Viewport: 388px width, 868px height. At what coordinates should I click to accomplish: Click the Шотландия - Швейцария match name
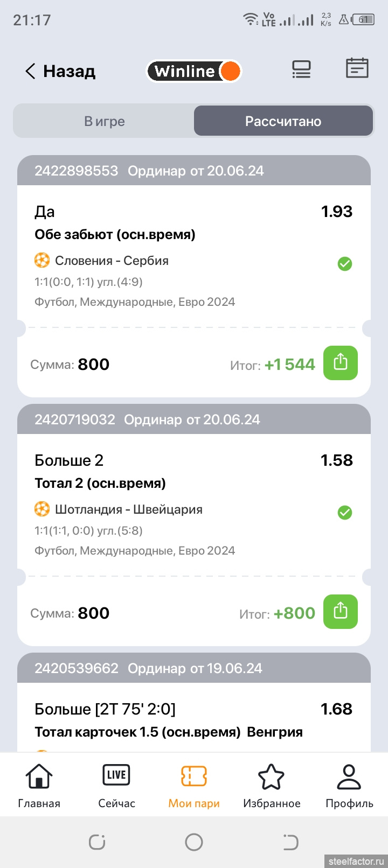(129, 509)
